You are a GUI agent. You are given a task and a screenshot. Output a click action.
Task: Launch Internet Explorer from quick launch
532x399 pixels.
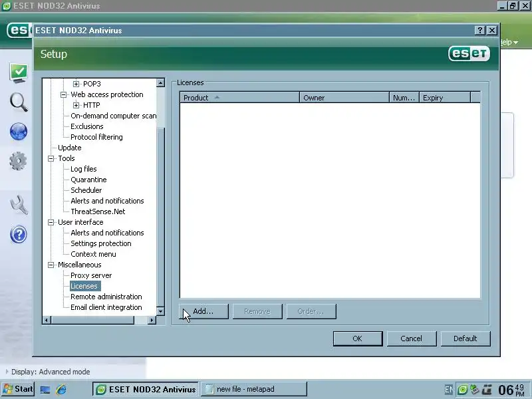(61, 390)
